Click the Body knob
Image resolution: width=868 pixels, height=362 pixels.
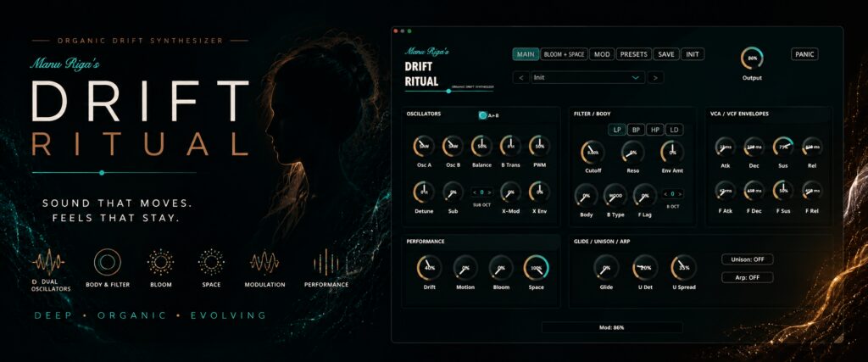587,196
